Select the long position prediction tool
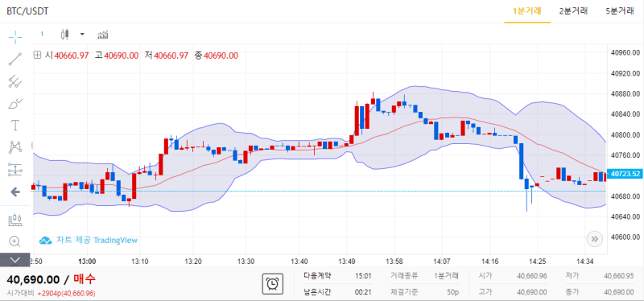The image size is (644, 301). [x=15, y=169]
